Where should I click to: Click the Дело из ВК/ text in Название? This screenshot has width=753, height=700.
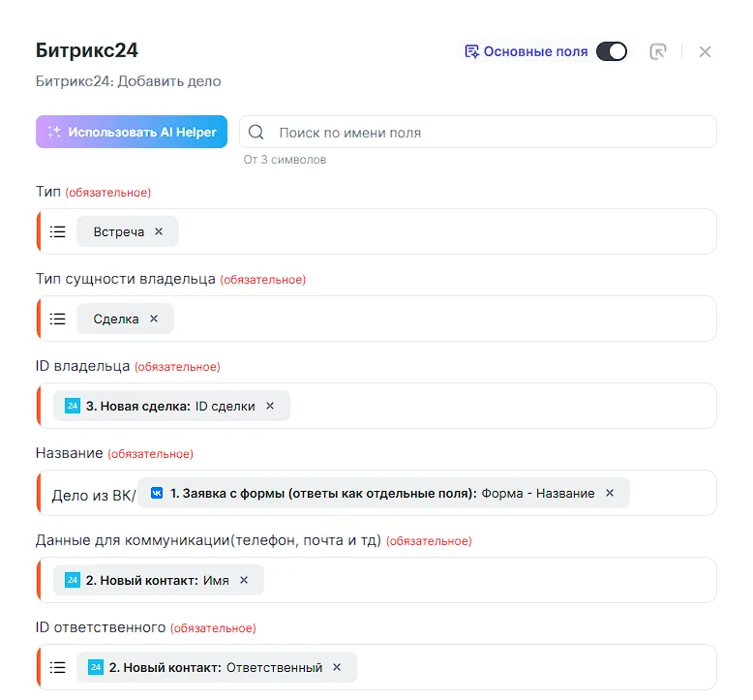(x=93, y=496)
